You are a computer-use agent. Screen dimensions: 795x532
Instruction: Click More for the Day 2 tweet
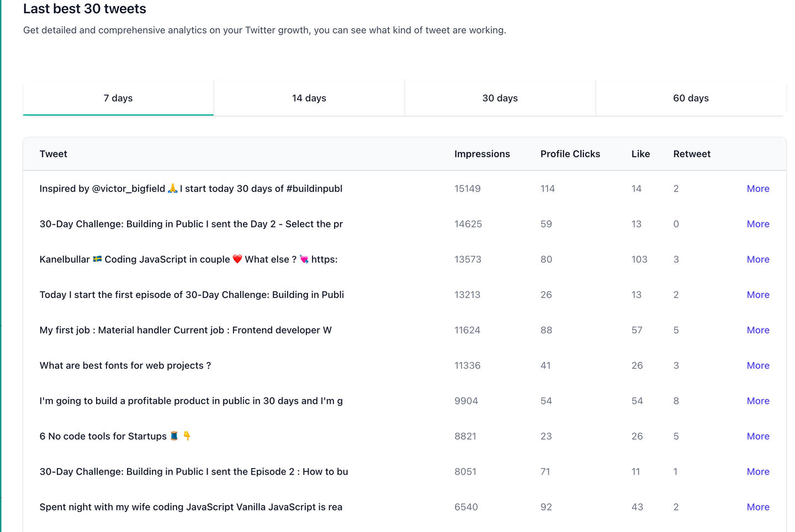(758, 224)
